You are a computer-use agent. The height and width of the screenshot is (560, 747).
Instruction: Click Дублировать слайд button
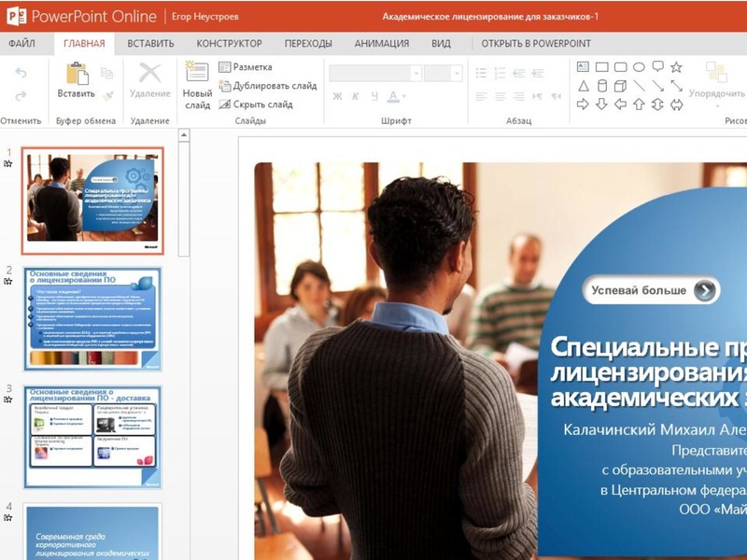tap(267, 86)
